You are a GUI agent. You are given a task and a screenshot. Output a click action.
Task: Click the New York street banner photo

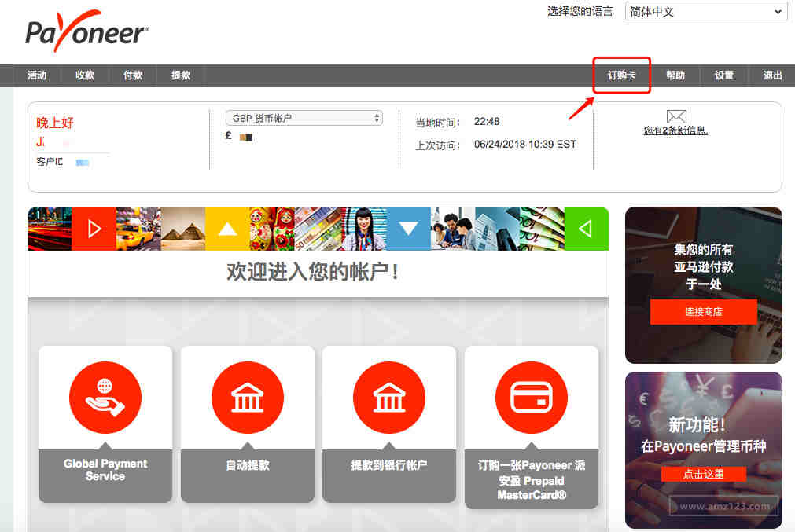pyautogui.click(x=50, y=229)
